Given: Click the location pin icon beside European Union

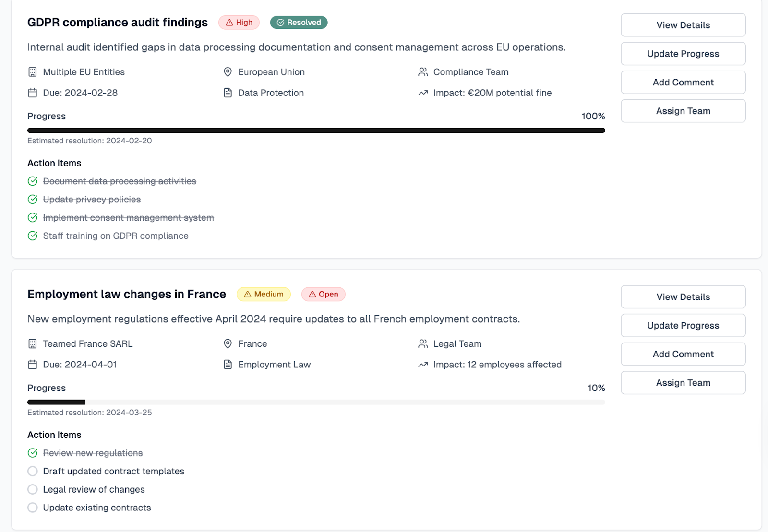Looking at the screenshot, I should [227, 72].
